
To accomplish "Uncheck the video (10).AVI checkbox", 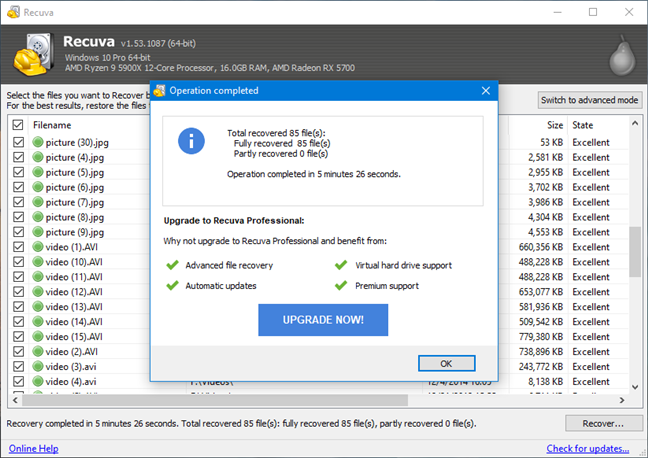I will point(18,262).
